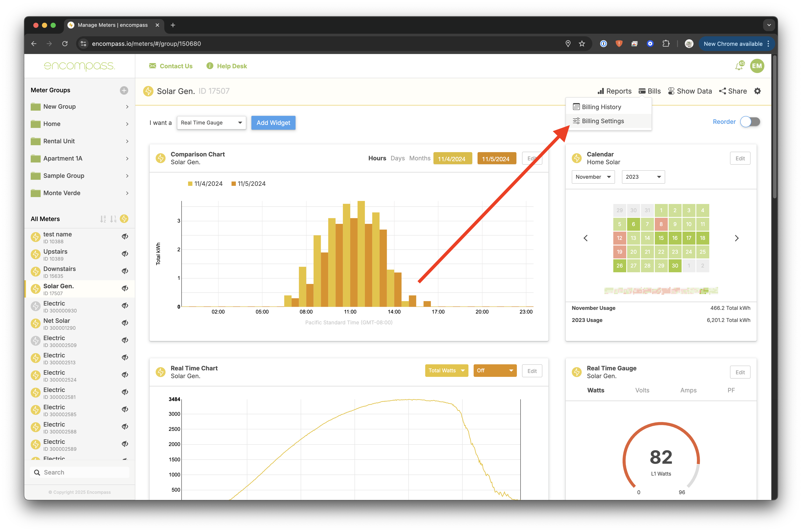Image resolution: width=802 pixels, height=532 pixels.
Task: Switch comparison chart to Days
Action: [x=398, y=158]
